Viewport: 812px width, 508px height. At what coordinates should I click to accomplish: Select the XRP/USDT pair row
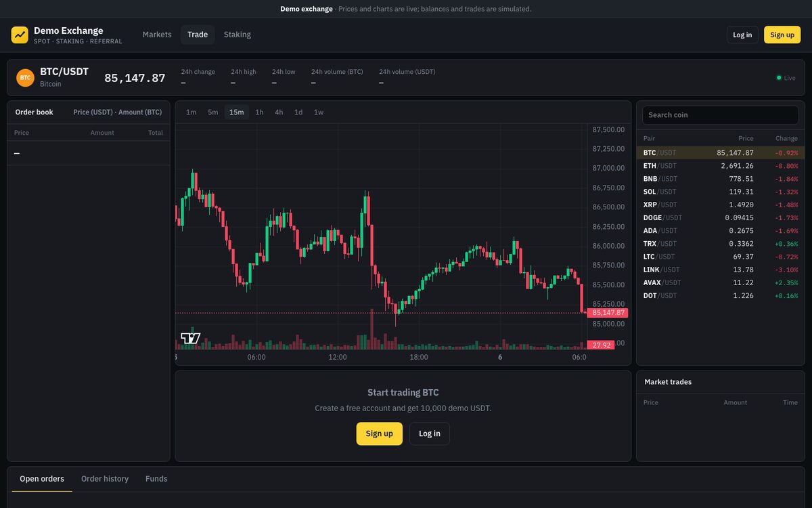point(721,205)
